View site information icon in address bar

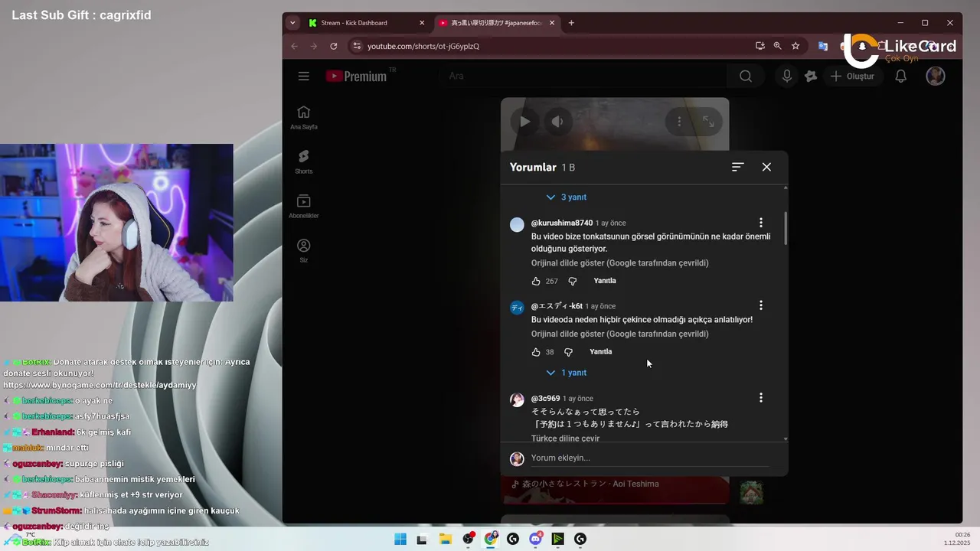click(x=356, y=46)
